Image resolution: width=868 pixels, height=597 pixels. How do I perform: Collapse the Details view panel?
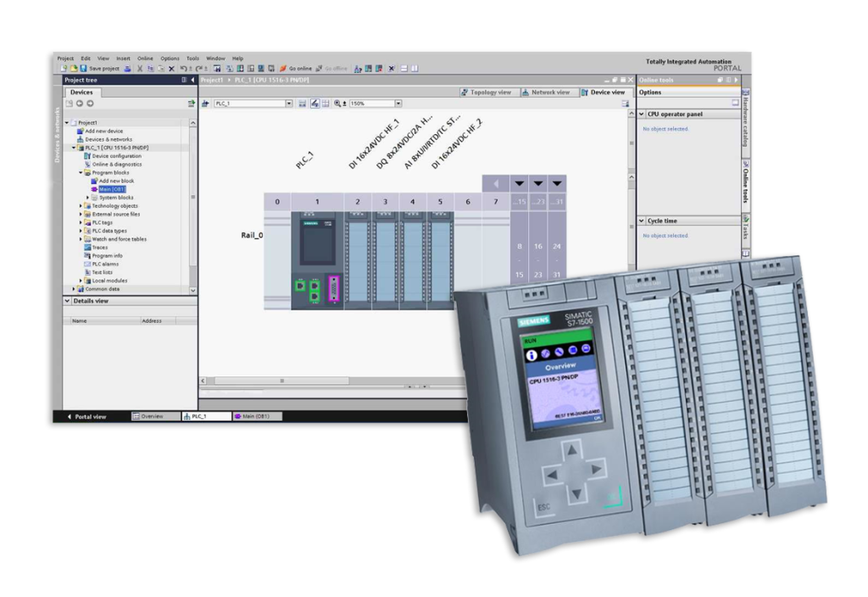[68, 301]
